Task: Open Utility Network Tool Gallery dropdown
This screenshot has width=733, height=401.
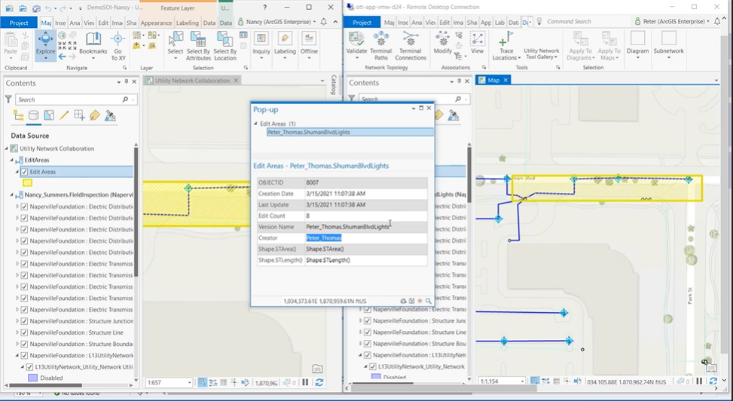Action: click(x=541, y=52)
